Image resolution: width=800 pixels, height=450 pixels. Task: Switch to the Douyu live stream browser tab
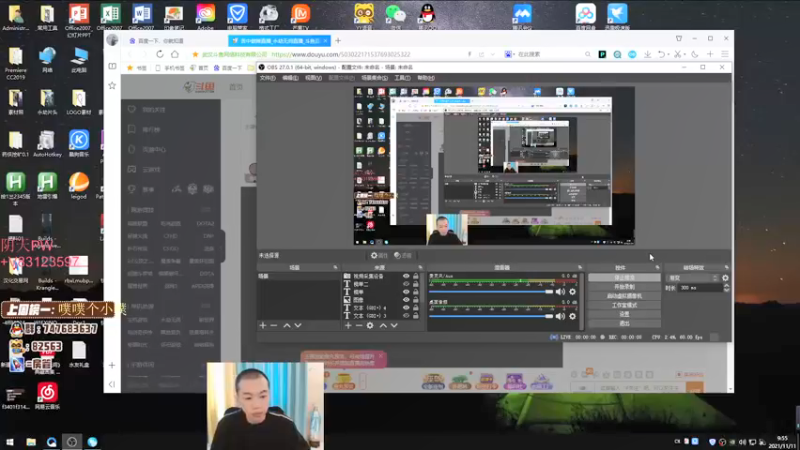pos(279,41)
